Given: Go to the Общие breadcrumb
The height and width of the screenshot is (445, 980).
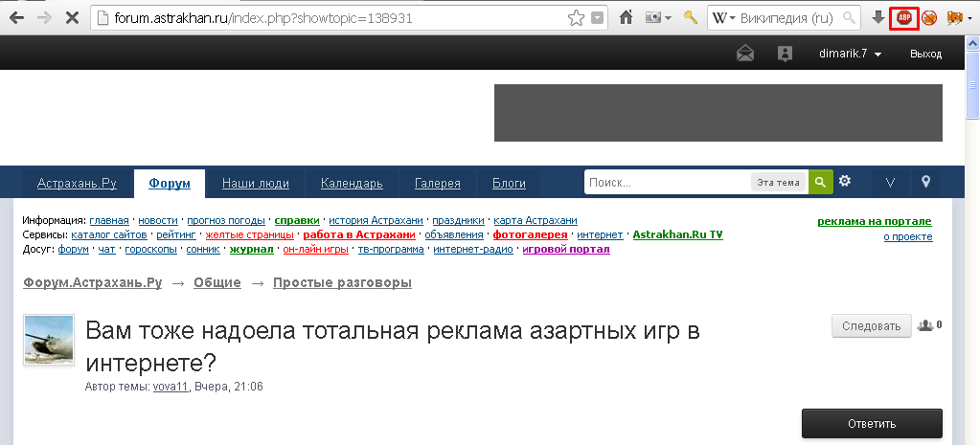Looking at the screenshot, I should click(x=217, y=282).
